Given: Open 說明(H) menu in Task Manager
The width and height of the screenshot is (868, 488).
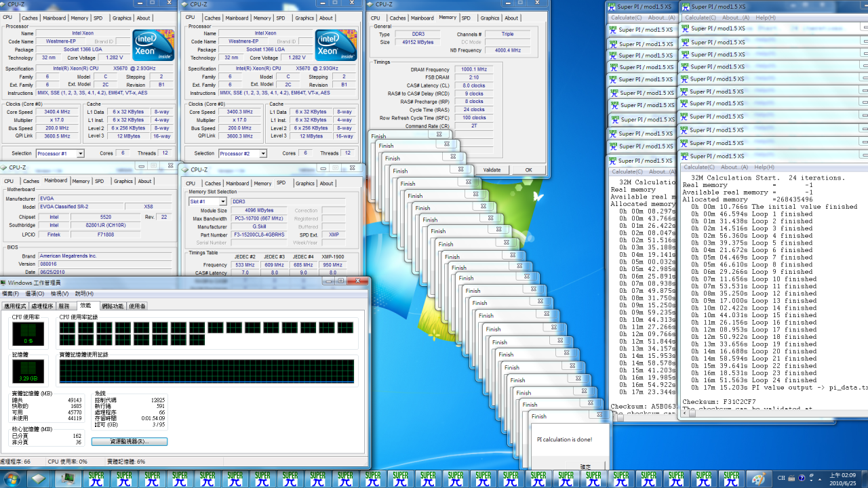Looking at the screenshot, I should [x=84, y=293].
